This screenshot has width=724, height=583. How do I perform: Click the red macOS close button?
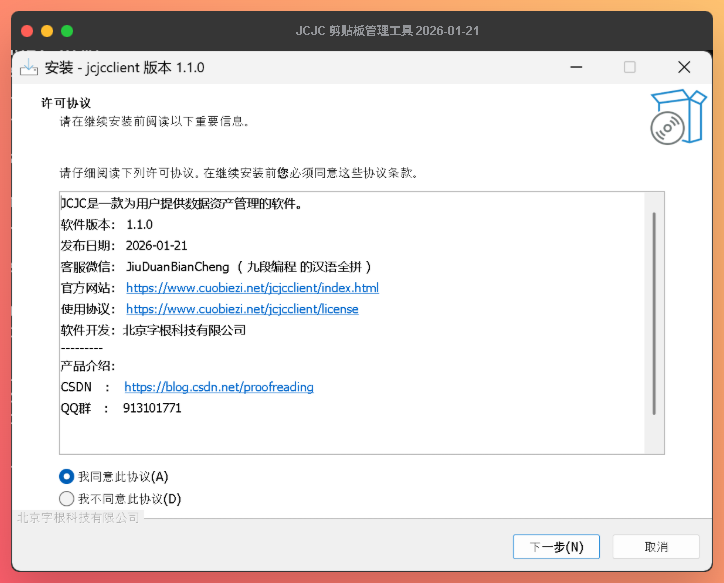tap(27, 31)
